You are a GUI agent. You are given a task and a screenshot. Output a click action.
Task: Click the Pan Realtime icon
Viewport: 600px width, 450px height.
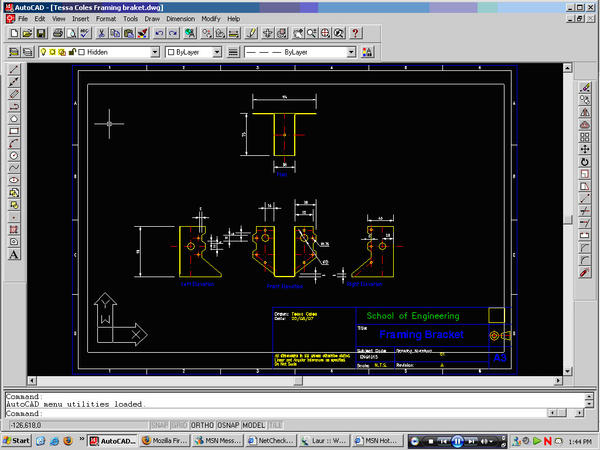click(298, 33)
